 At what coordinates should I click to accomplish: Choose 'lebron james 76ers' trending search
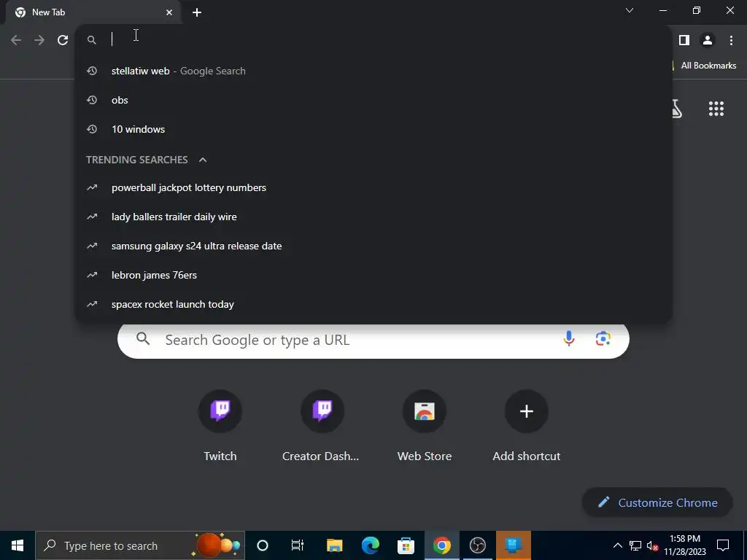tap(374, 275)
